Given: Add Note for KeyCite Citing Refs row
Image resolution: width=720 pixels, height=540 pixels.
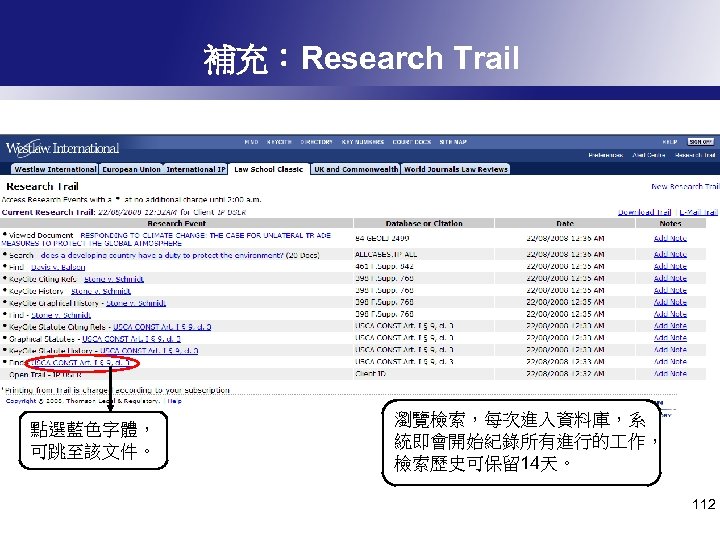Looking at the screenshot, I should [670, 278].
